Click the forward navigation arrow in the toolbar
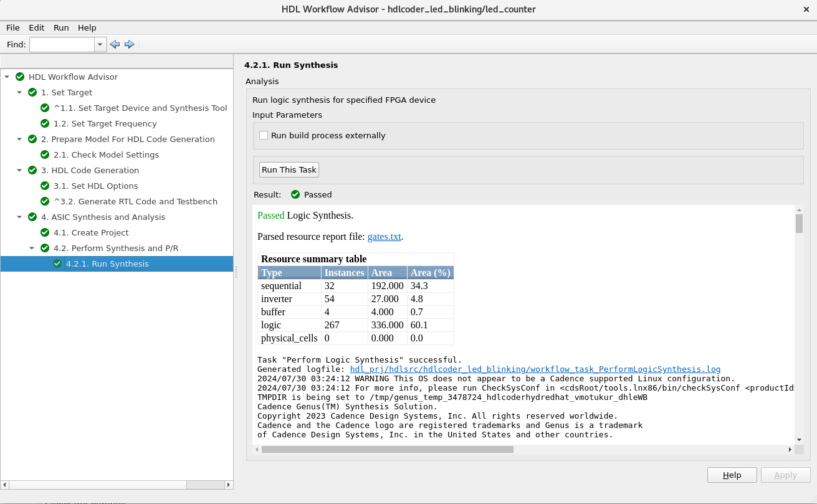Image resolution: width=817 pixels, height=504 pixels. [130, 44]
